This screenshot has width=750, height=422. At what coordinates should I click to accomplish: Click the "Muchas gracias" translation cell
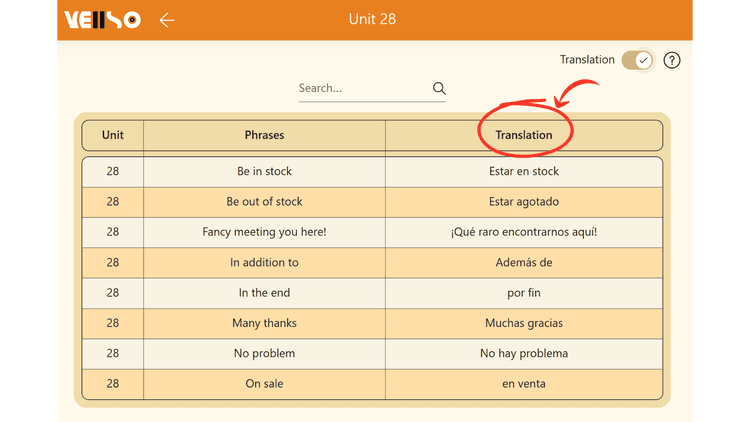[524, 323]
